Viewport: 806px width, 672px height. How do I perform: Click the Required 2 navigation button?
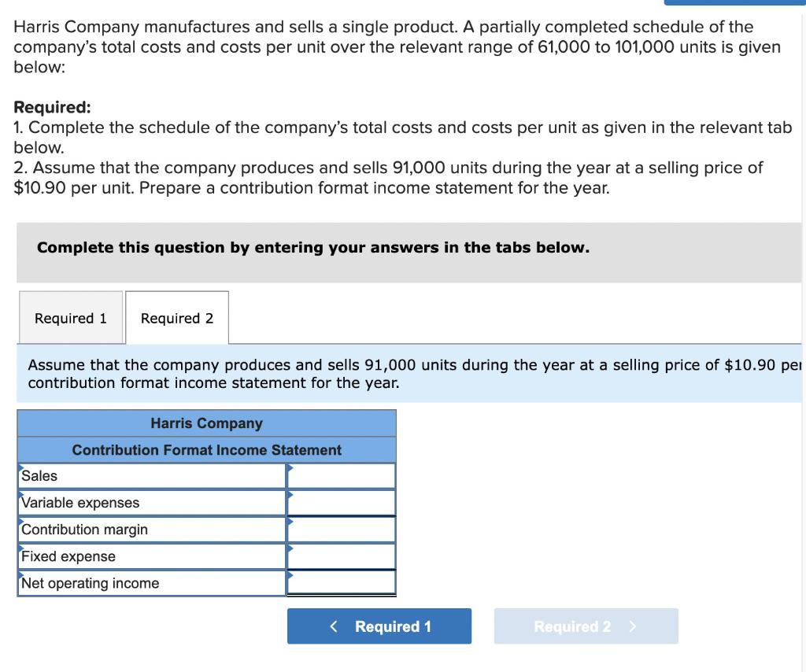(x=586, y=626)
